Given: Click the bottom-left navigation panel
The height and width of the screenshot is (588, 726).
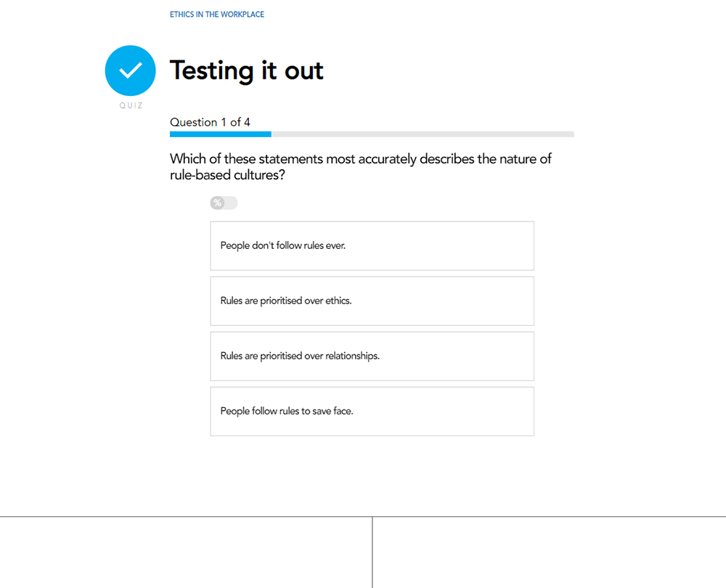Looking at the screenshot, I should (186, 552).
